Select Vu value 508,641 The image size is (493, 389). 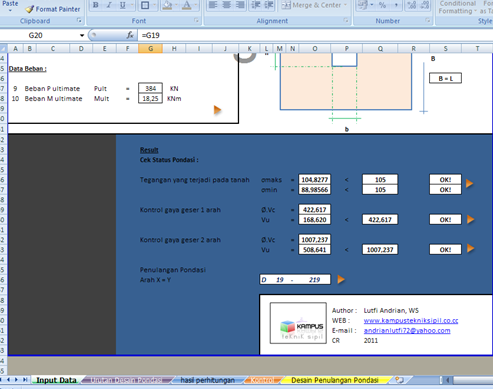(x=315, y=250)
